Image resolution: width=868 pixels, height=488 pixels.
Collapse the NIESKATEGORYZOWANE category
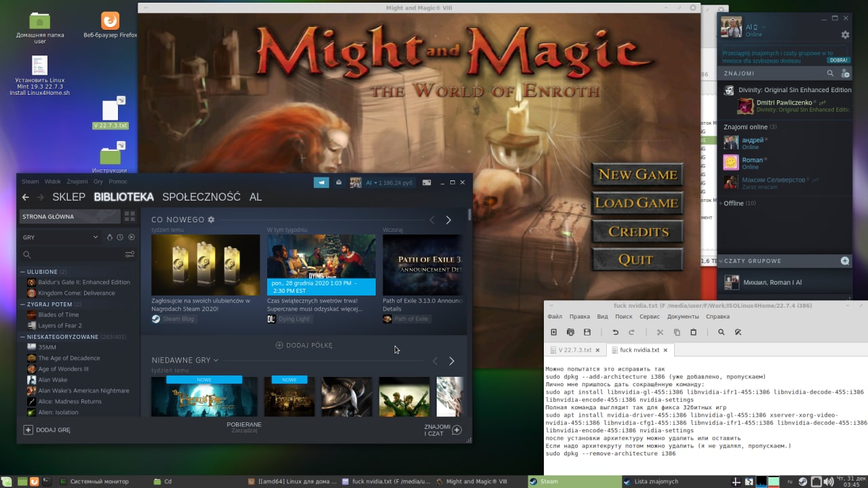(x=22, y=337)
